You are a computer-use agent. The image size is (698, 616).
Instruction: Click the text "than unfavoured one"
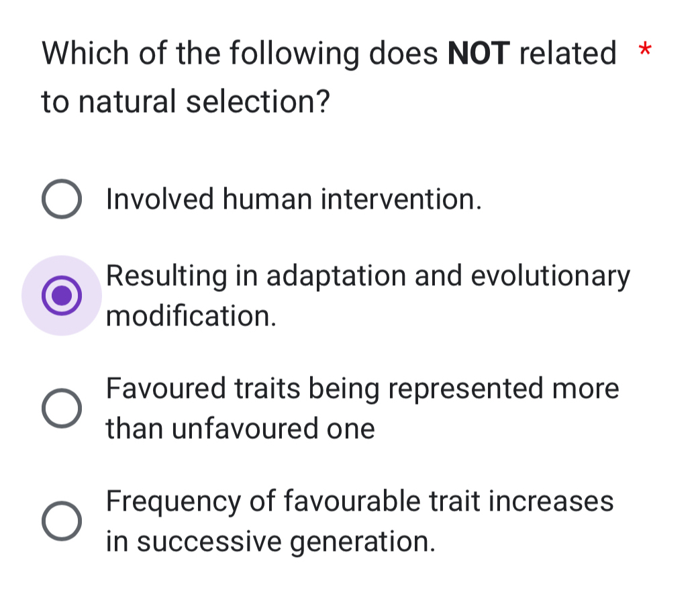(240, 429)
